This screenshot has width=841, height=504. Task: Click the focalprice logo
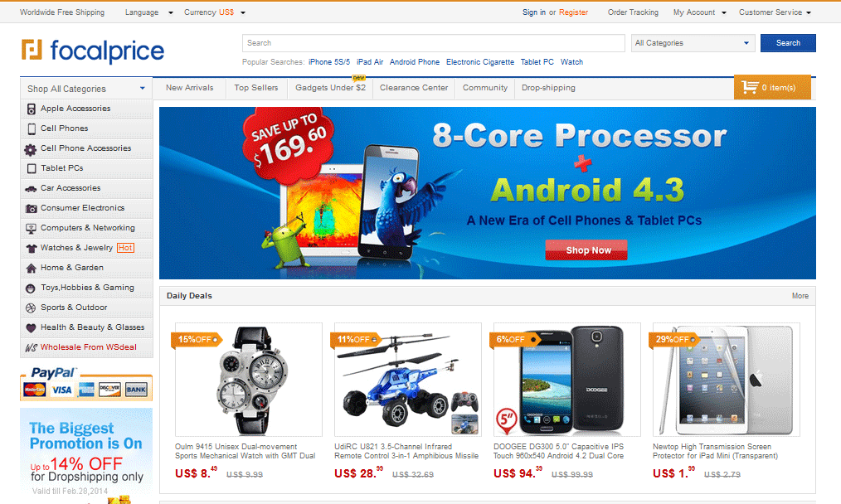click(x=93, y=51)
